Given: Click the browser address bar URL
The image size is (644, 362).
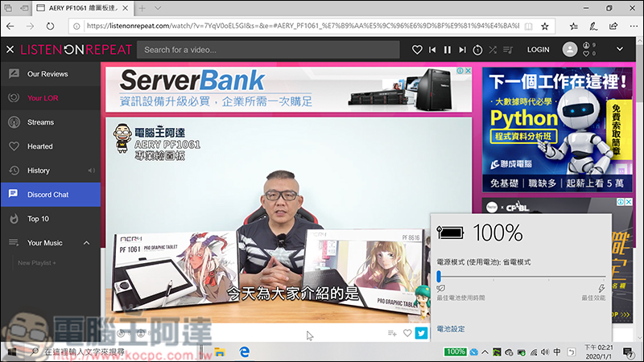Looking at the screenshot, I should point(303,26).
